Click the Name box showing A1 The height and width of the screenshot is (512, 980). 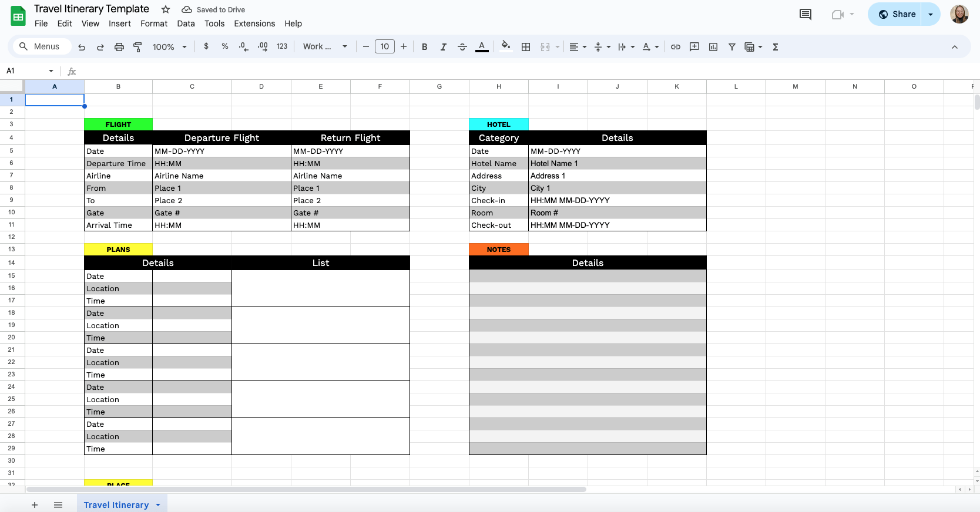(29, 71)
